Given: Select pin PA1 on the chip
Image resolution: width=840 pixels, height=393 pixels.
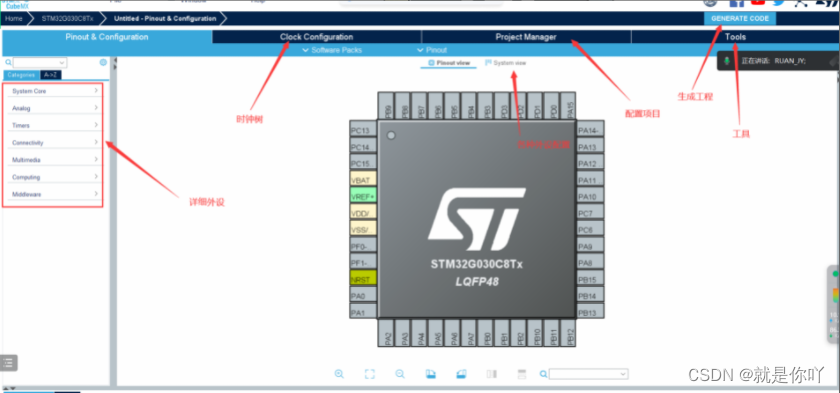Looking at the screenshot, I should pyautogui.click(x=363, y=312).
